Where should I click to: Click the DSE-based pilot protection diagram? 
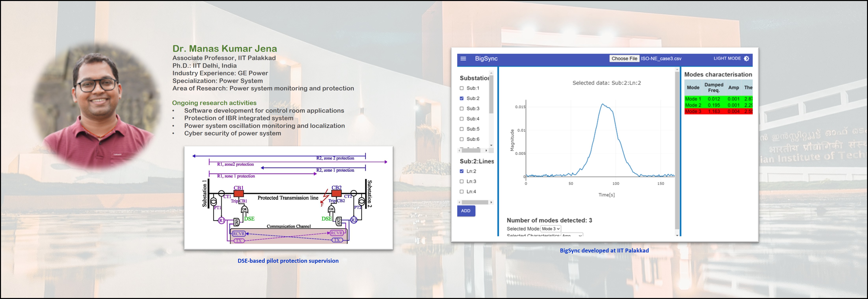(288, 198)
